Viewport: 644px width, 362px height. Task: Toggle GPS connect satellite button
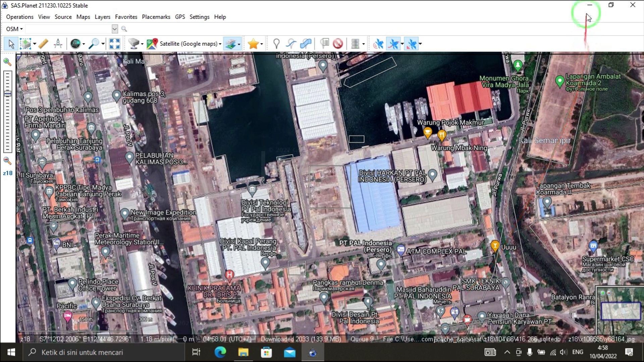(378, 44)
